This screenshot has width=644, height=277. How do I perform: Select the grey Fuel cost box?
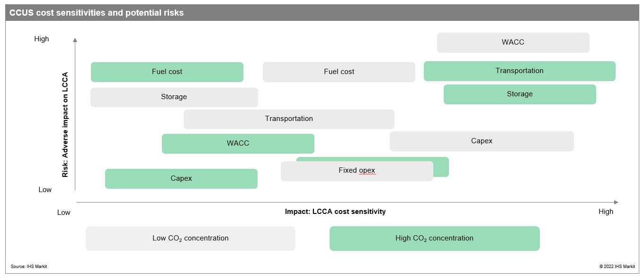[x=339, y=72]
